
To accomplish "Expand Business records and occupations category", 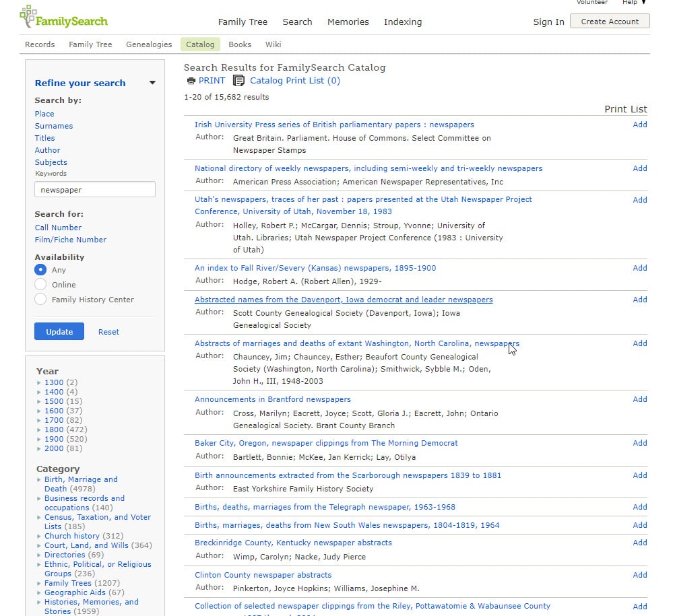I will (39, 498).
